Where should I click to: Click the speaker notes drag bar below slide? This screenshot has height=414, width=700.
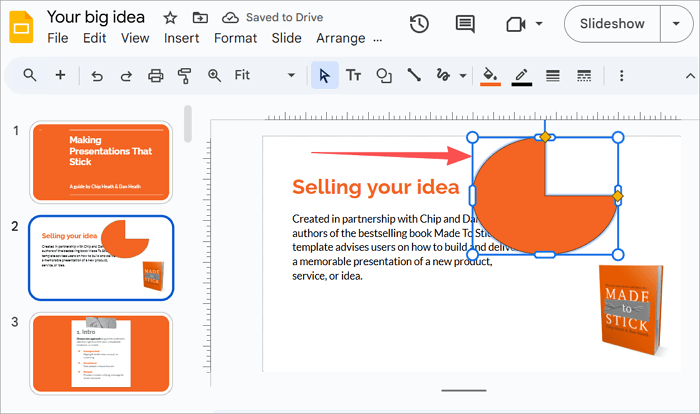[464, 390]
